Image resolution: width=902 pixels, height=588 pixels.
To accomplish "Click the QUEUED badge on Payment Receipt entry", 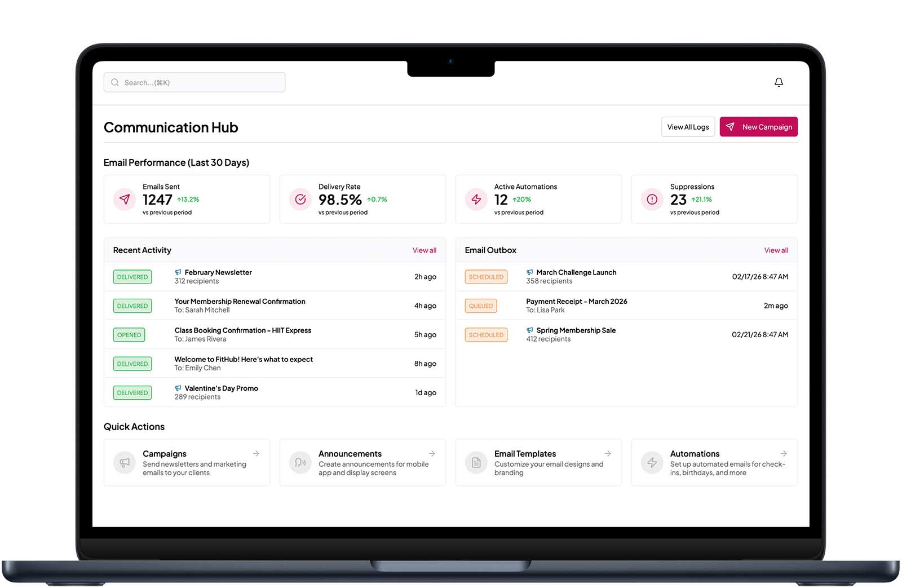I will coord(481,306).
